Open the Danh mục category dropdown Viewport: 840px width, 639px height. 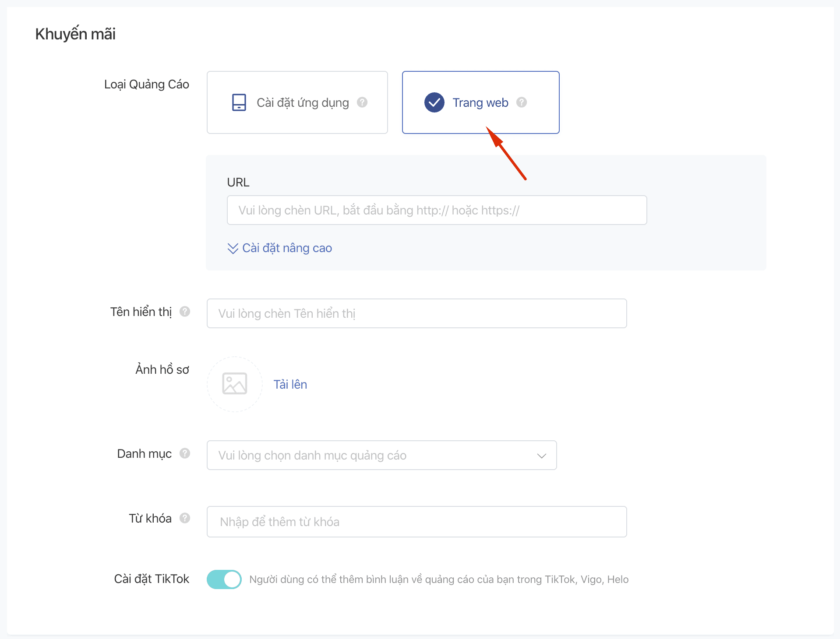point(381,455)
